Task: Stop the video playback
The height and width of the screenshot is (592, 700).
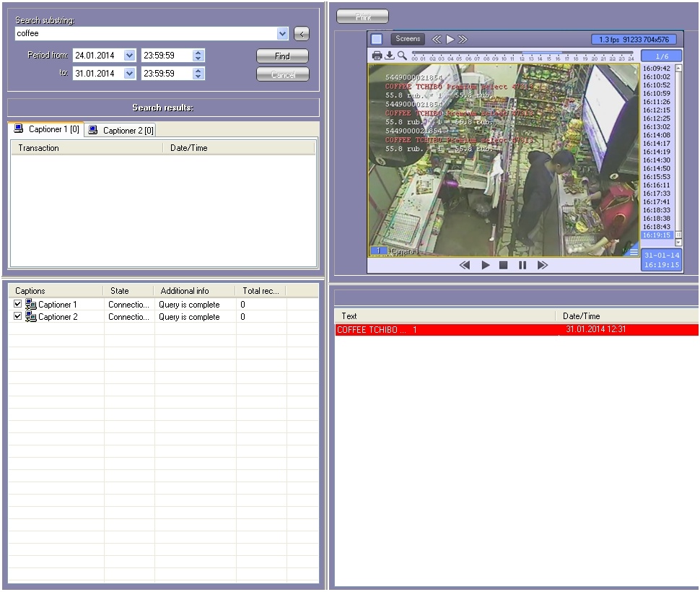Action: point(504,265)
